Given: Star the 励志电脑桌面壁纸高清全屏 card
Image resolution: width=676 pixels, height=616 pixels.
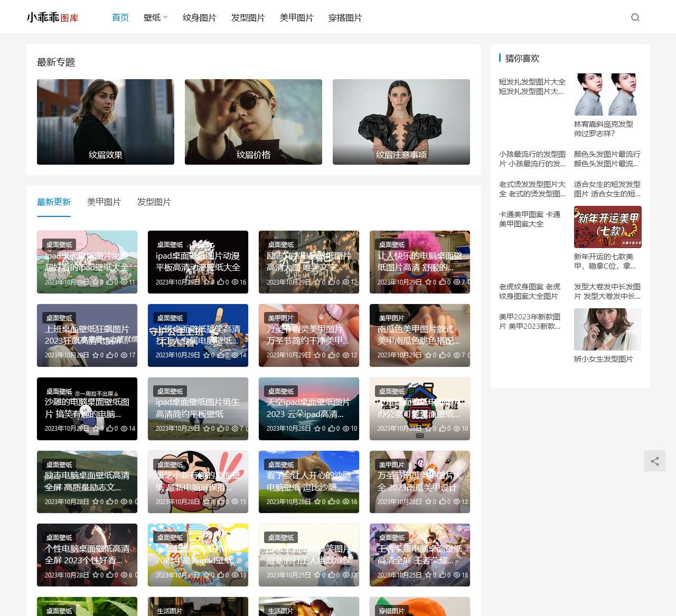Looking at the screenshot, I should click(96, 503).
